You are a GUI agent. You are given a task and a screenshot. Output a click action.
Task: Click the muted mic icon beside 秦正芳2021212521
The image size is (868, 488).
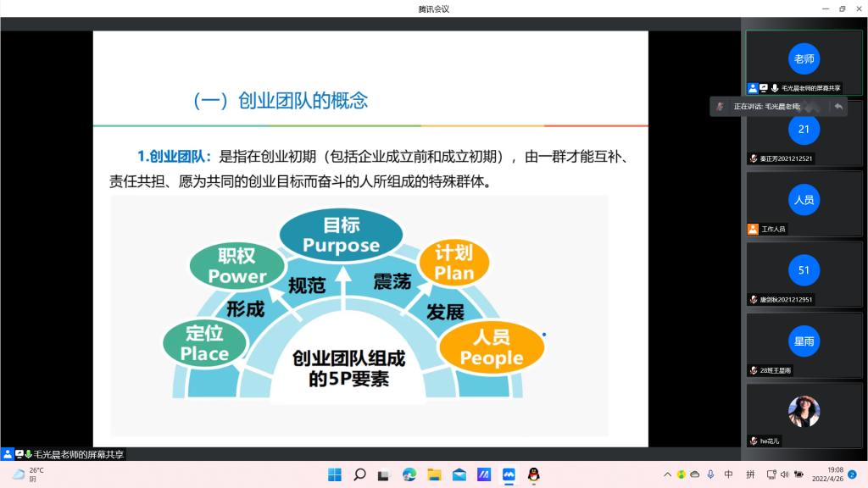click(x=753, y=158)
